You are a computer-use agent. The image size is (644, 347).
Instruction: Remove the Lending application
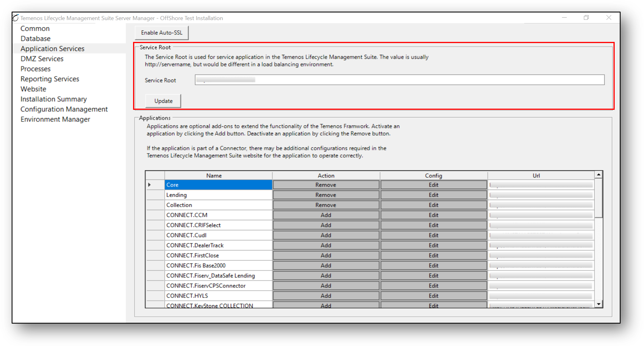(x=326, y=195)
